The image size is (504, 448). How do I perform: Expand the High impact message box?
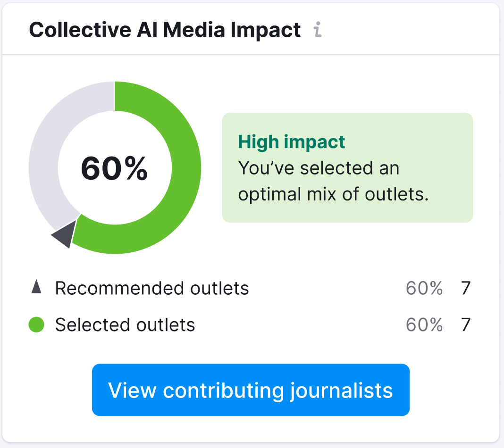coord(347,167)
